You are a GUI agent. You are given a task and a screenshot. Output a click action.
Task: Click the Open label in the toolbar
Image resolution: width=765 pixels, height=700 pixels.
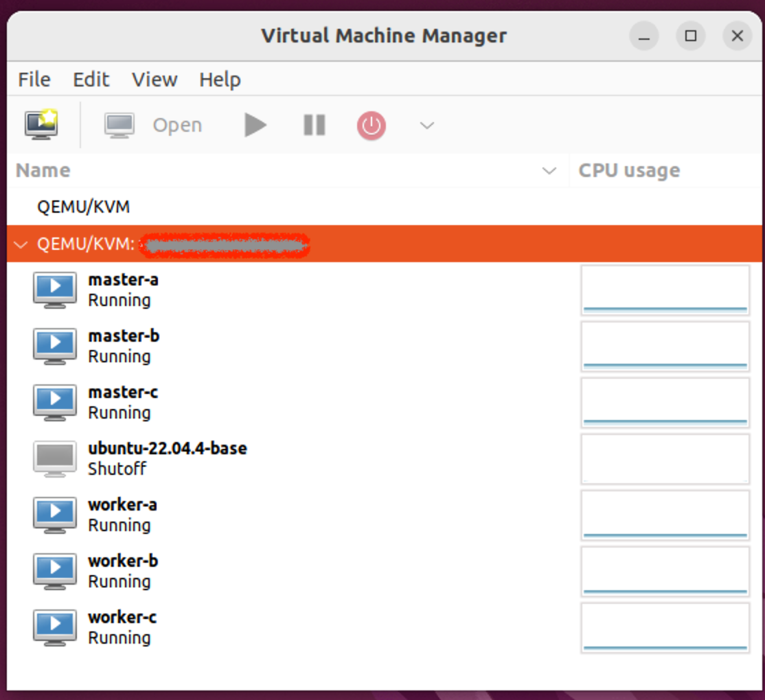(x=177, y=126)
